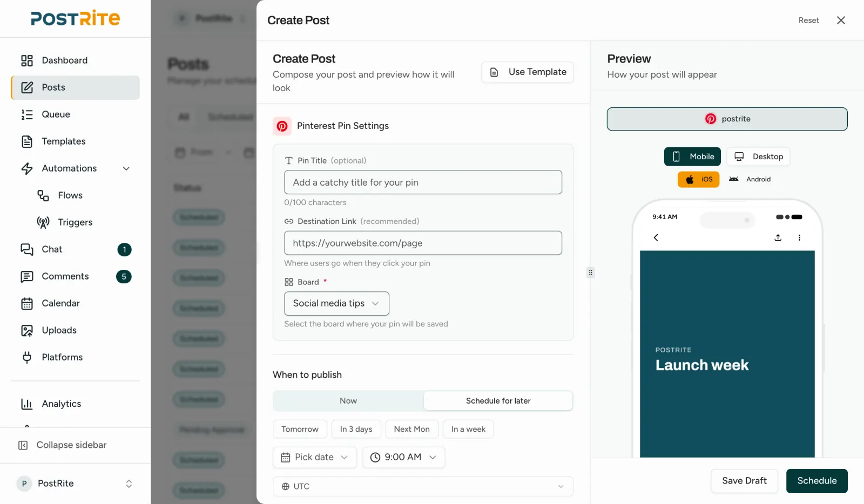This screenshot has width=864, height=504.
Task: Switch preview to Mobile
Action: 692,156
